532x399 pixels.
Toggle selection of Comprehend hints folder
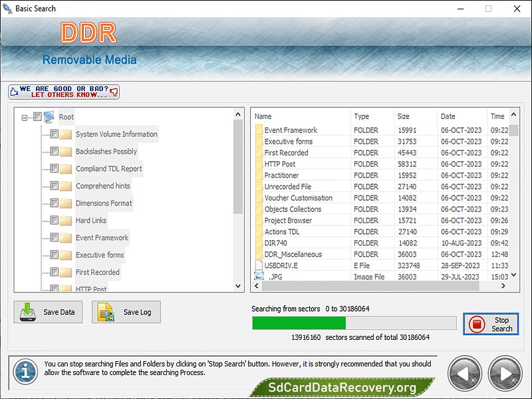tap(55, 186)
